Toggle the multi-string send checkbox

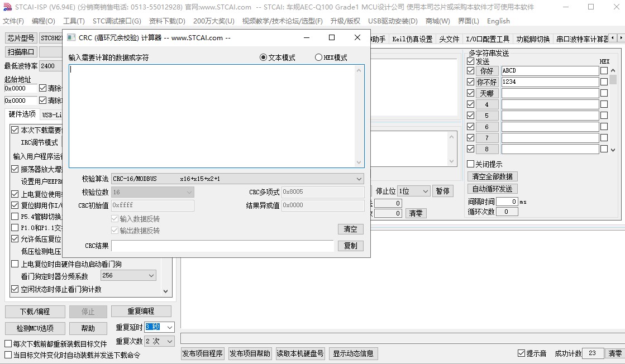coord(470,61)
